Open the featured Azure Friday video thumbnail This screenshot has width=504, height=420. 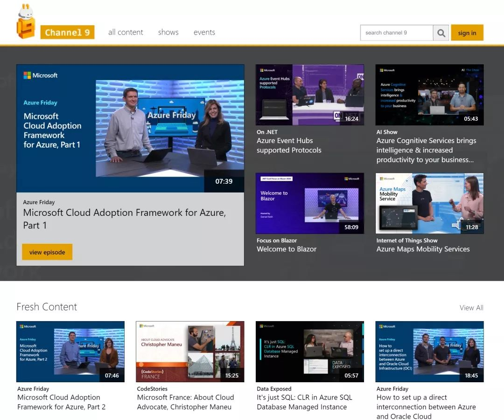[x=130, y=129]
